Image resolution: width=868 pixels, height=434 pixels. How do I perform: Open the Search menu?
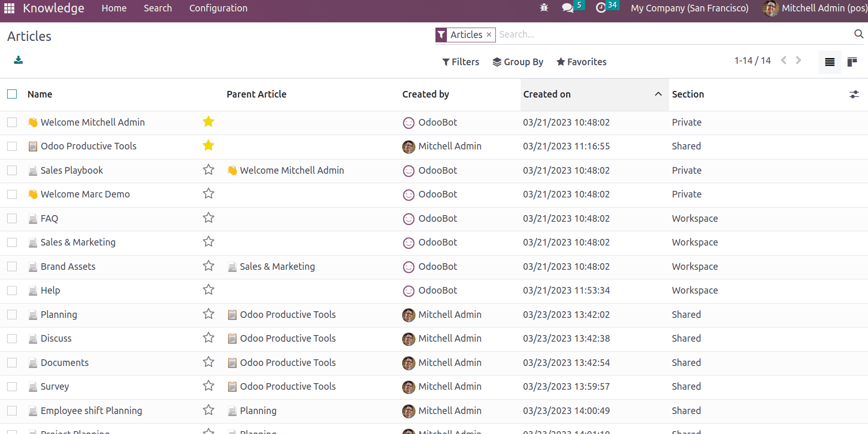(x=158, y=8)
